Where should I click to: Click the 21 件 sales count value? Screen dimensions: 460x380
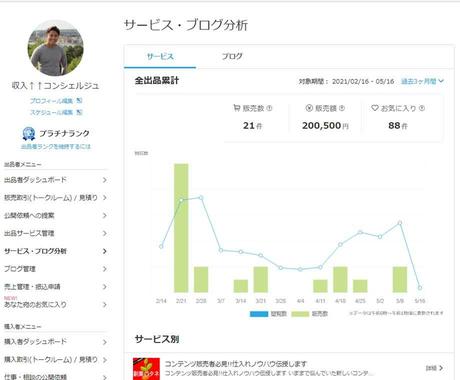click(x=252, y=126)
